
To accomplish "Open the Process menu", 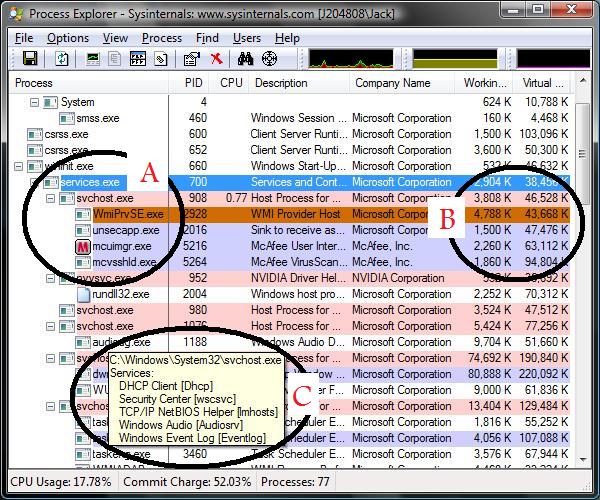I will point(162,38).
